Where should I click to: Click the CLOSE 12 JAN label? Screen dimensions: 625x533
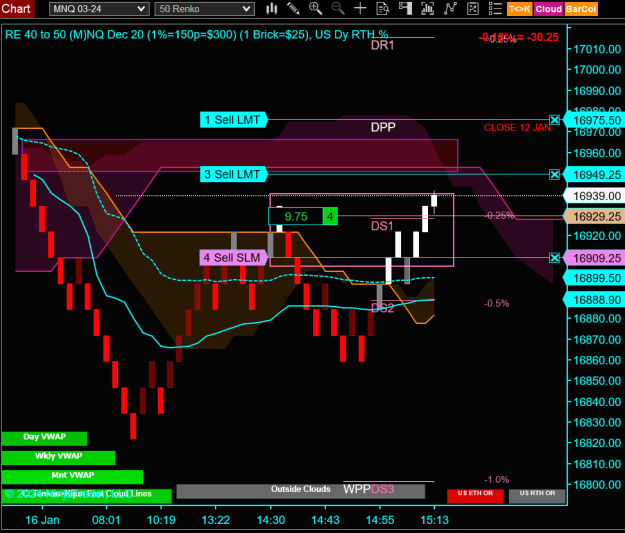[x=517, y=128]
